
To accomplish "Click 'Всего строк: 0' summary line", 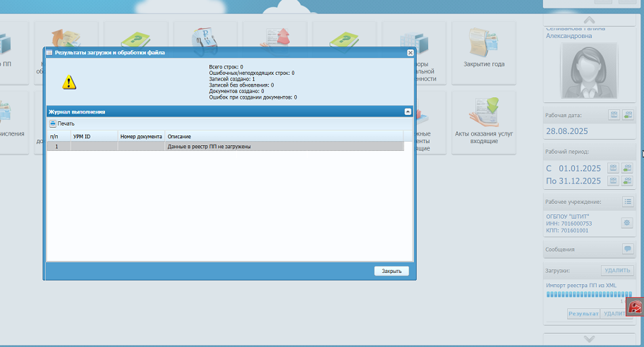I will click(226, 67).
